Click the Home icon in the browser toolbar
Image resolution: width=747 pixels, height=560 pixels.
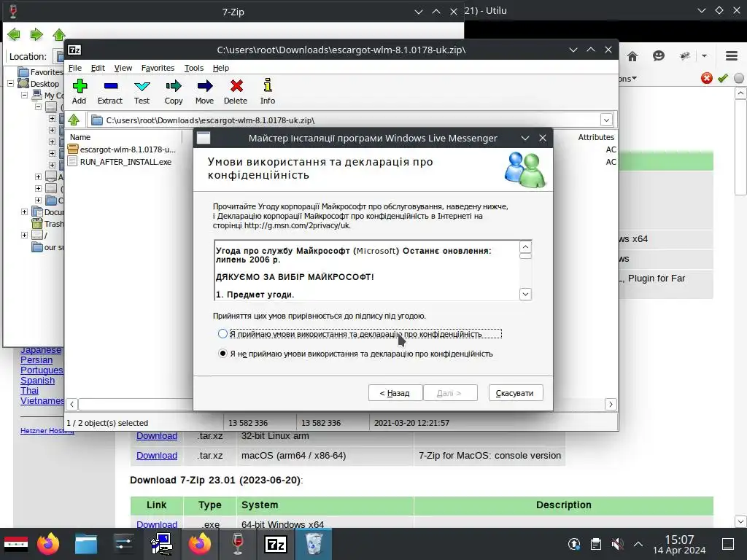coord(632,57)
